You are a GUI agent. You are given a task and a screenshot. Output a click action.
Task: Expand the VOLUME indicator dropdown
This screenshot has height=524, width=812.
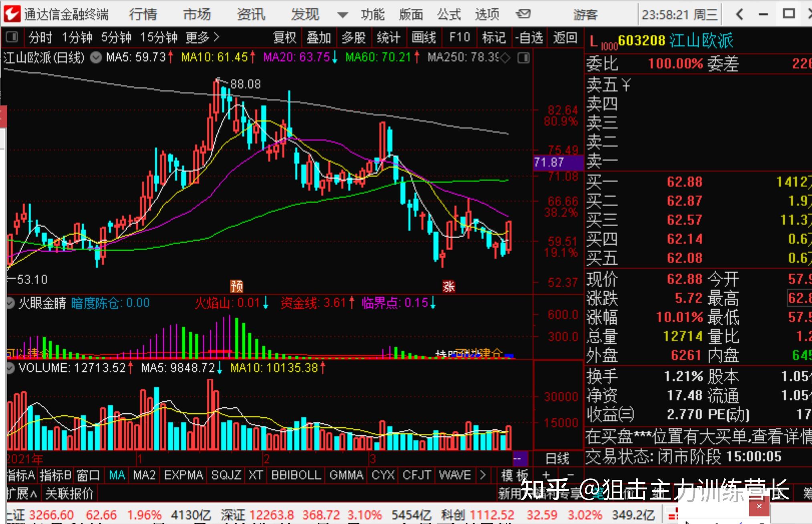coord(10,367)
